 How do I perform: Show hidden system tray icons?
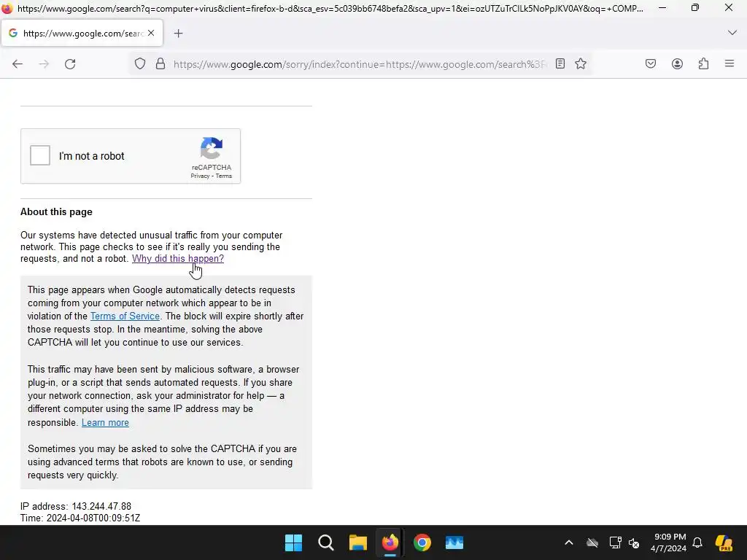(x=569, y=542)
